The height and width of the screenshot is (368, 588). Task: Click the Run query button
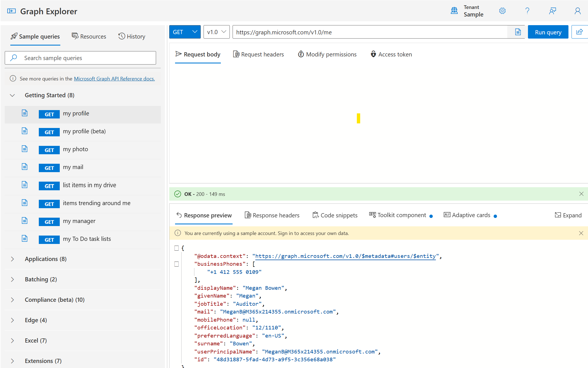pyautogui.click(x=548, y=32)
